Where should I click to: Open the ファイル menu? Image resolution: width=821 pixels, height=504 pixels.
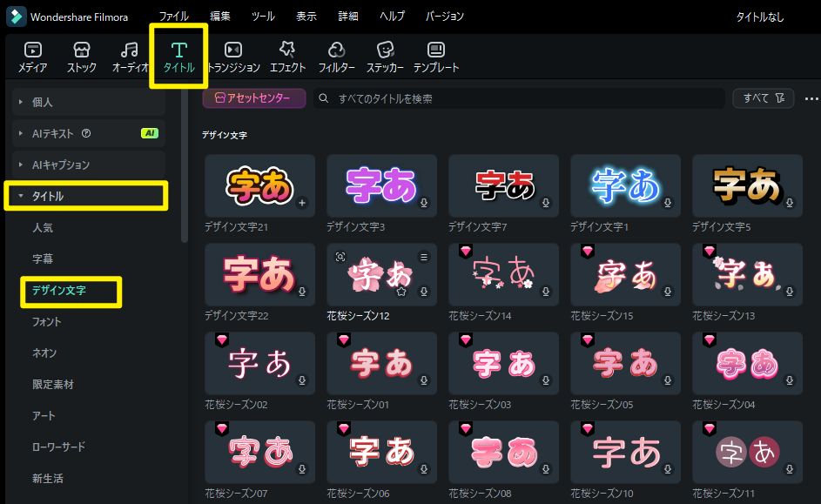pos(173,16)
